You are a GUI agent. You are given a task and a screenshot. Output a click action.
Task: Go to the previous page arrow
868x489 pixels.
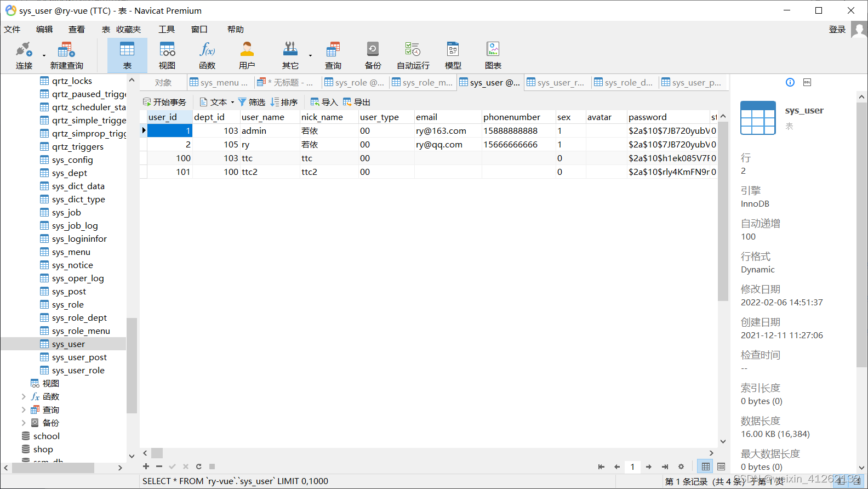[x=617, y=467]
